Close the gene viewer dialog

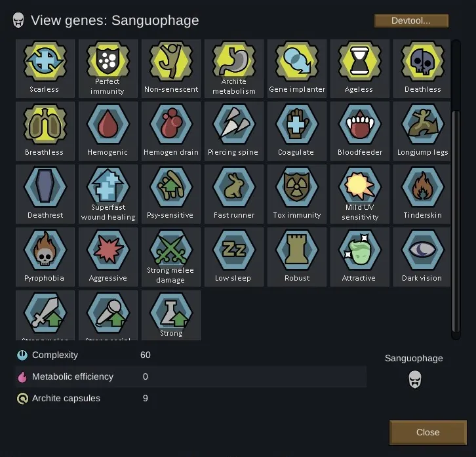427,432
